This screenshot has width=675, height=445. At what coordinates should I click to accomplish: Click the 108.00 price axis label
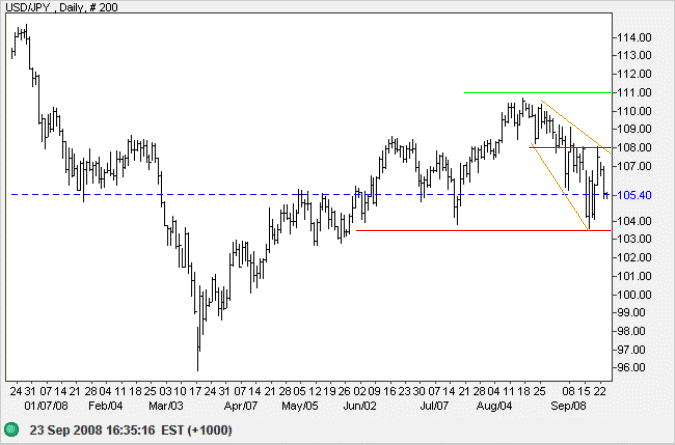(634, 148)
